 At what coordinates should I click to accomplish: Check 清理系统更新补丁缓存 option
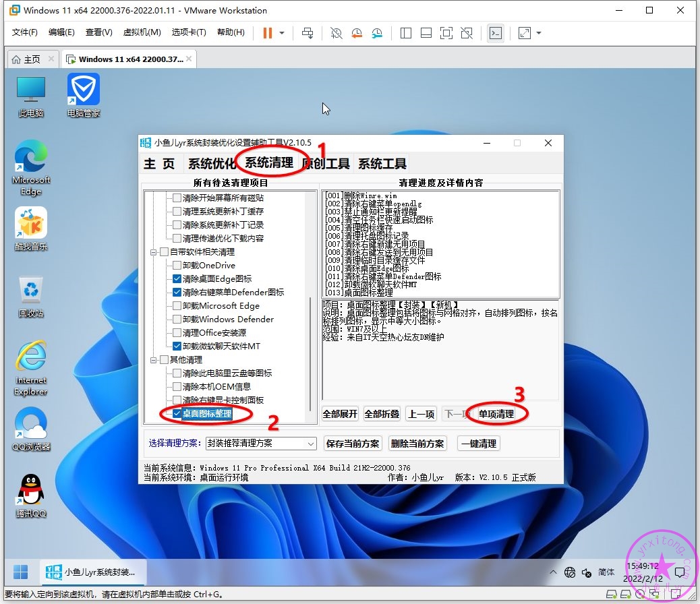pos(177,211)
